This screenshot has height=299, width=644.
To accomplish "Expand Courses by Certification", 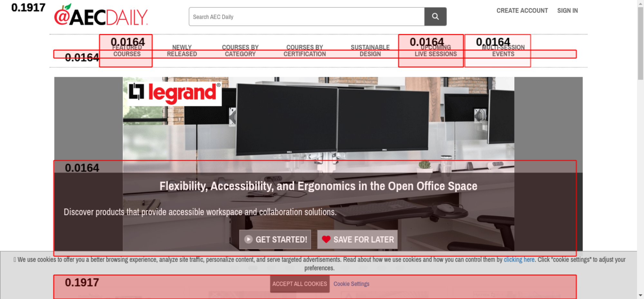I will (305, 51).
